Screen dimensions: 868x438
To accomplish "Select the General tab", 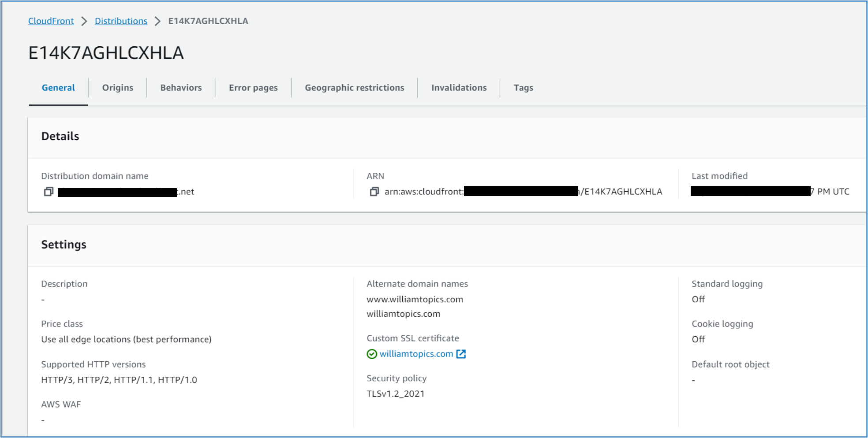I will (x=58, y=87).
